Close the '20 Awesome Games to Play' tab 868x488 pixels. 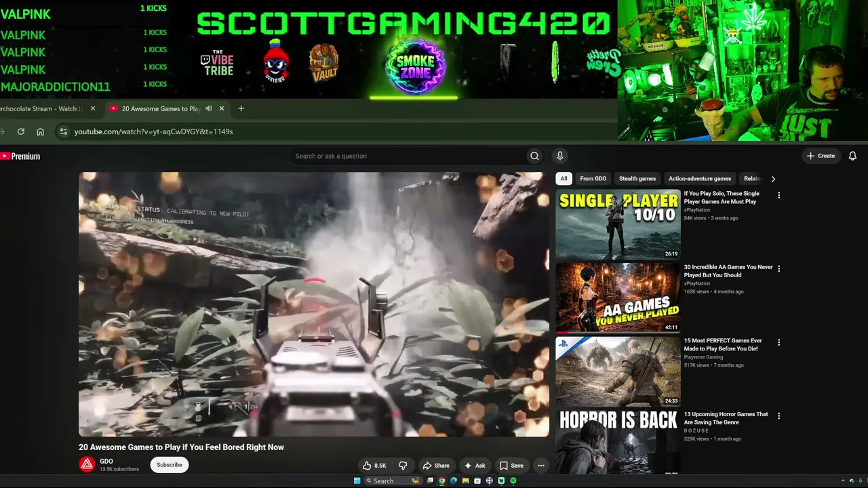coord(222,108)
